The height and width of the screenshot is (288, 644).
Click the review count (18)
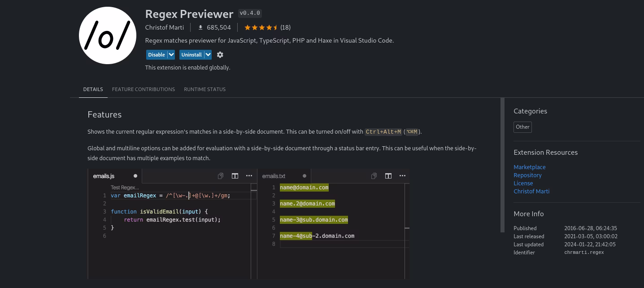285,27
